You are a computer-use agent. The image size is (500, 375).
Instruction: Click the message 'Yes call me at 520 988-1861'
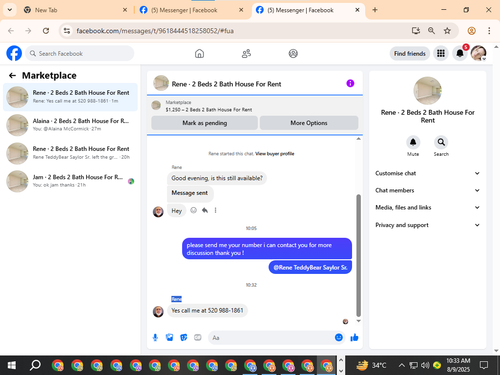tap(207, 311)
